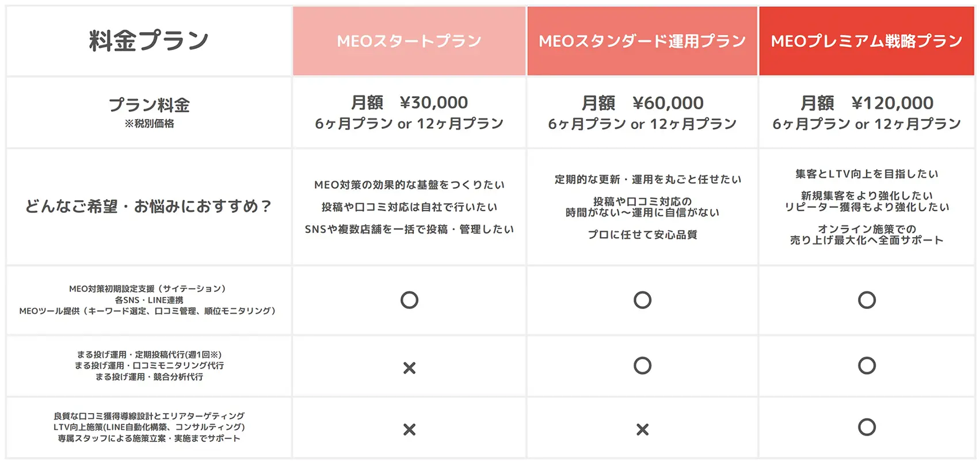
Task: Click the 月額 ¥30,000 price text
Action: tap(409, 102)
